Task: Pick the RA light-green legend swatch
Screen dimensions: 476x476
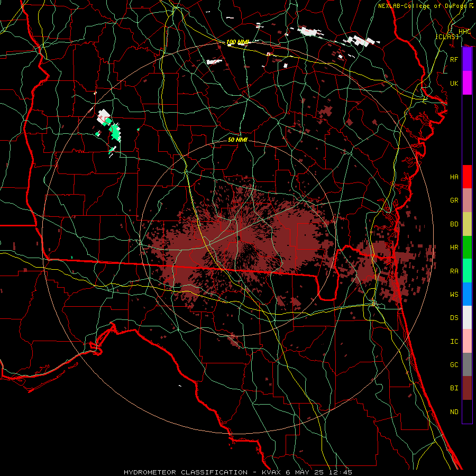Action: coord(467,271)
